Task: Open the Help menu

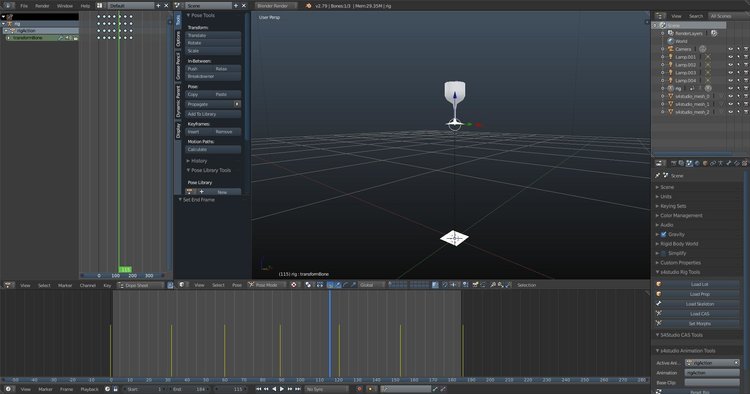Action: 85,6
